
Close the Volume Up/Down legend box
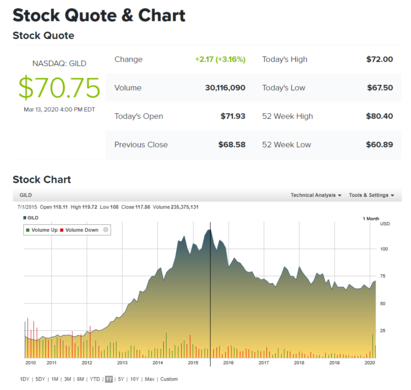point(106,230)
